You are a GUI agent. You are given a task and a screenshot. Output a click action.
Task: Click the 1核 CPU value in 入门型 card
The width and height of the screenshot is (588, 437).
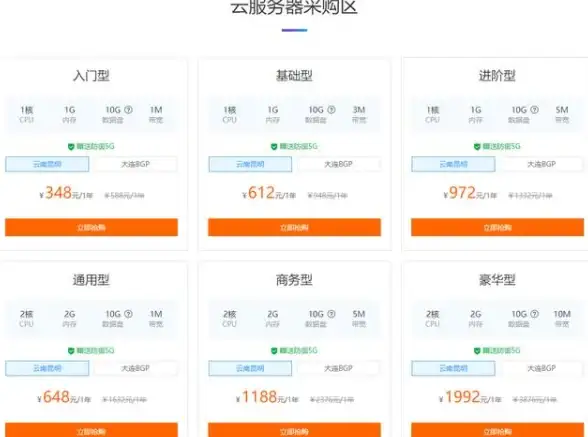27,110
